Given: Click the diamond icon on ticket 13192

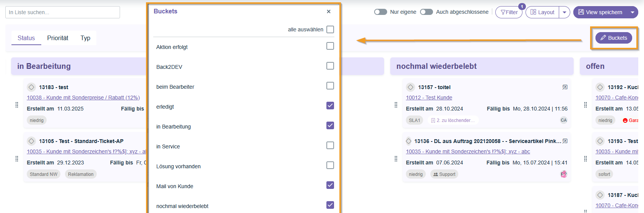Looking at the screenshot, I should point(600,87).
